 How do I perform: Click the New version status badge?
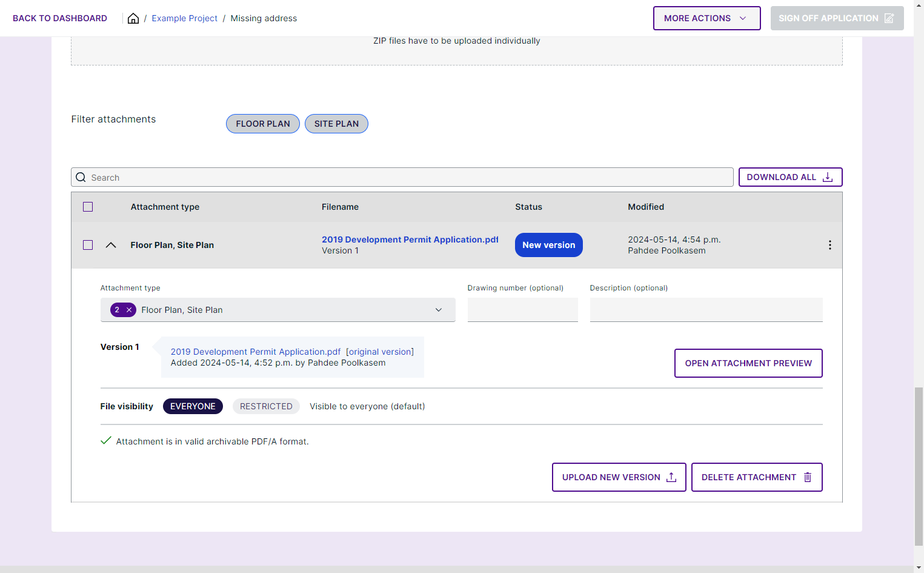click(549, 245)
